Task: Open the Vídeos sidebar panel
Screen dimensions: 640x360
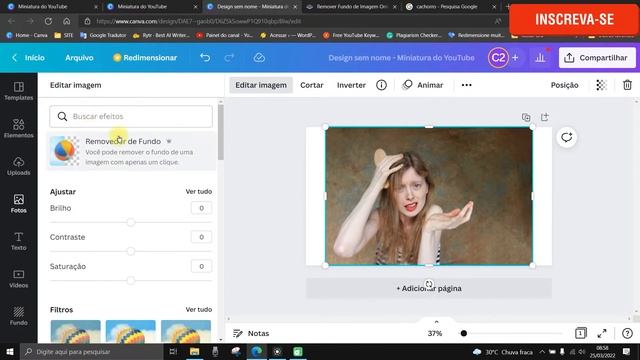Action: point(18,278)
